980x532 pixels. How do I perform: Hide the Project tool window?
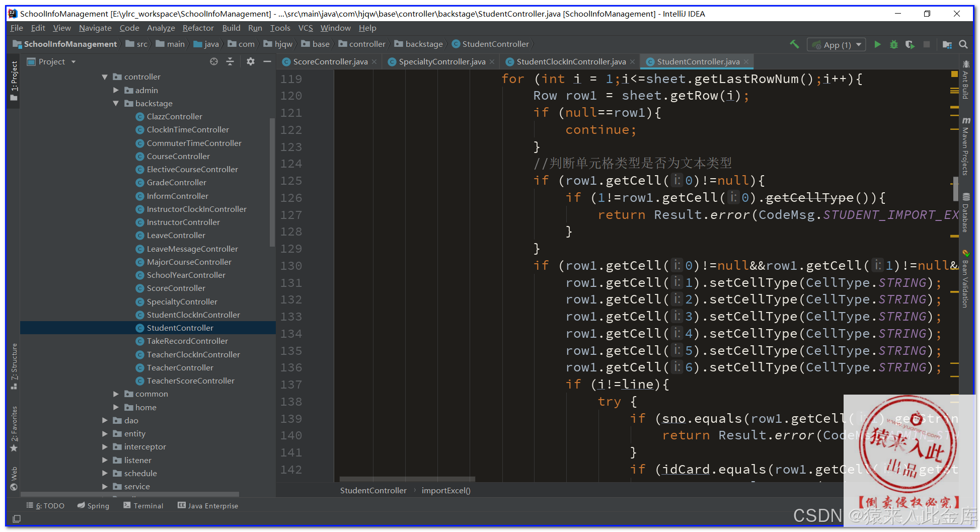tap(267, 61)
